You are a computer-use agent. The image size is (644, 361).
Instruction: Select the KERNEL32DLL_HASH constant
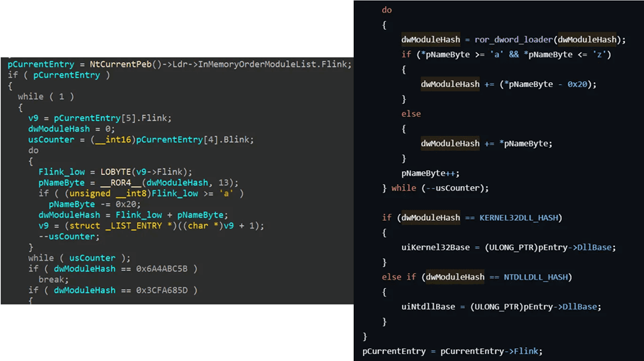(x=519, y=218)
